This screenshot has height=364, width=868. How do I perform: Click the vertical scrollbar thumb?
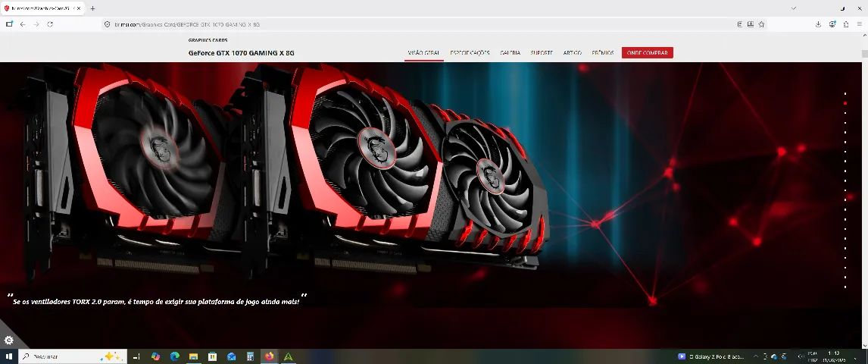coord(864,53)
